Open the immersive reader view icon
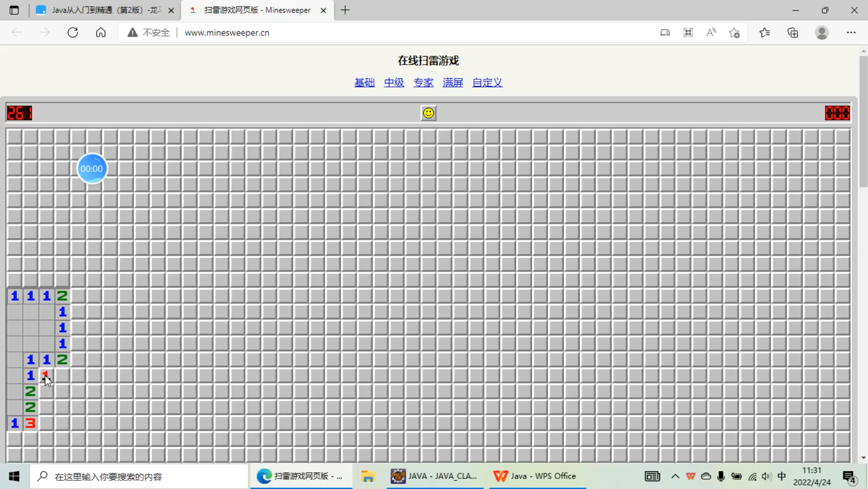Viewport: 868px width, 489px height. [665, 33]
